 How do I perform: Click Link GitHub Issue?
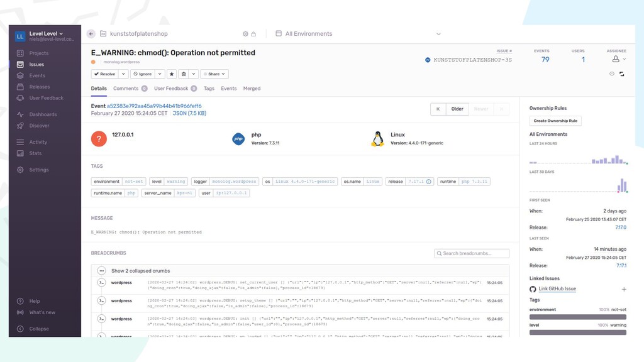tap(557, 289)
